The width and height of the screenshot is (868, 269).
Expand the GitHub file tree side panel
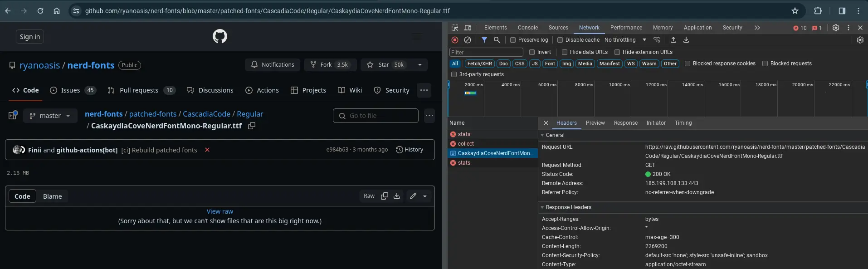click(13, 116)
